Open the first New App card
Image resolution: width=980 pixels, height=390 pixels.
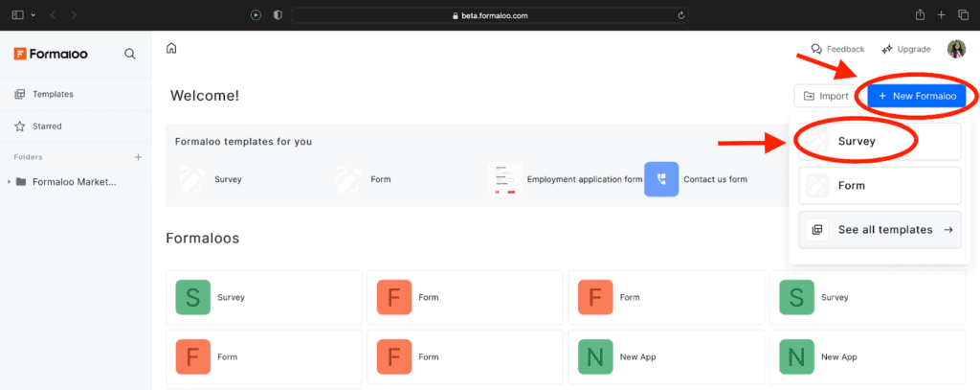tap(666, 356)
